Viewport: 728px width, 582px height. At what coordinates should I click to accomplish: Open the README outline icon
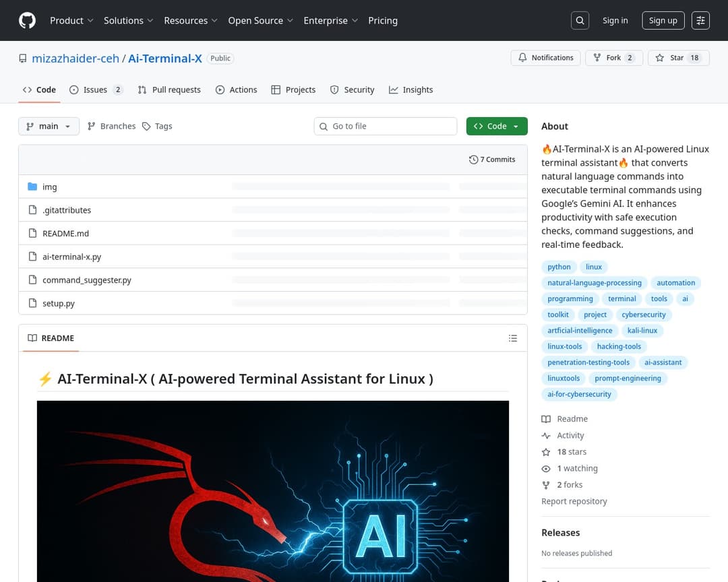513,338
